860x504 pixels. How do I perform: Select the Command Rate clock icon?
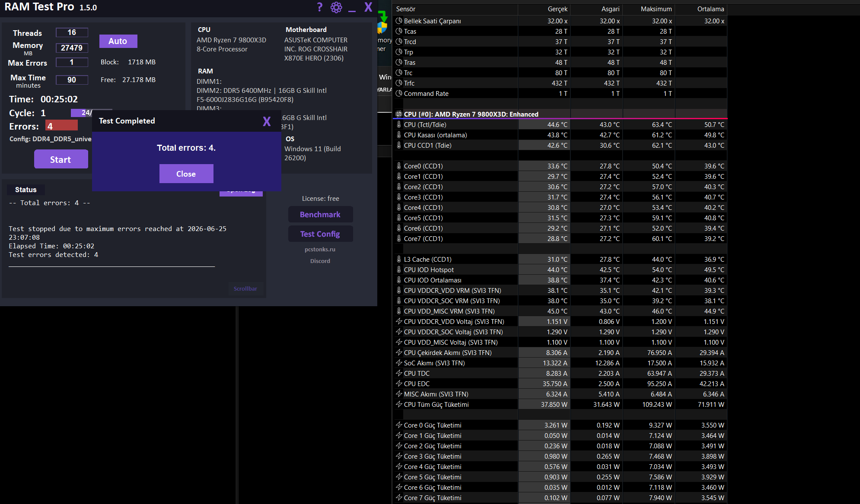point(399,93)
